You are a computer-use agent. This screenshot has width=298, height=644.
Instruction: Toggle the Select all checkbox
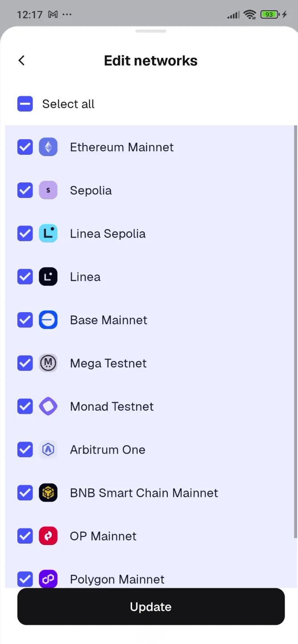tap(25, 103)
